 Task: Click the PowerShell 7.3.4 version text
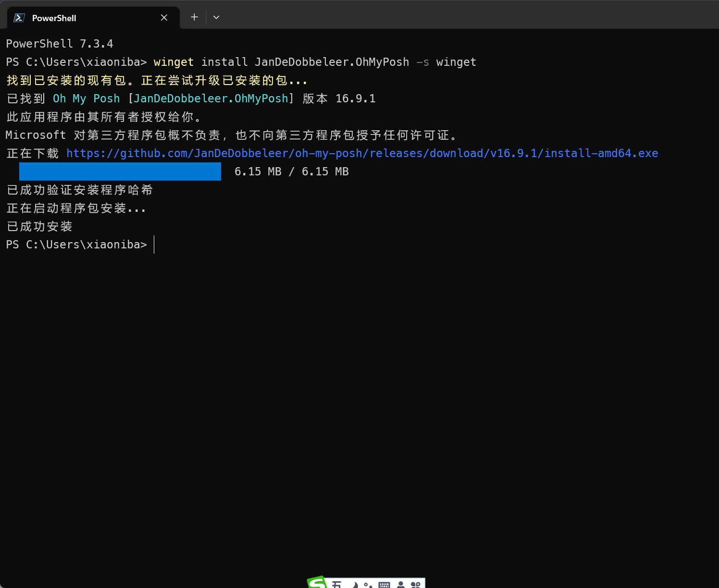(x=60, y=44)
